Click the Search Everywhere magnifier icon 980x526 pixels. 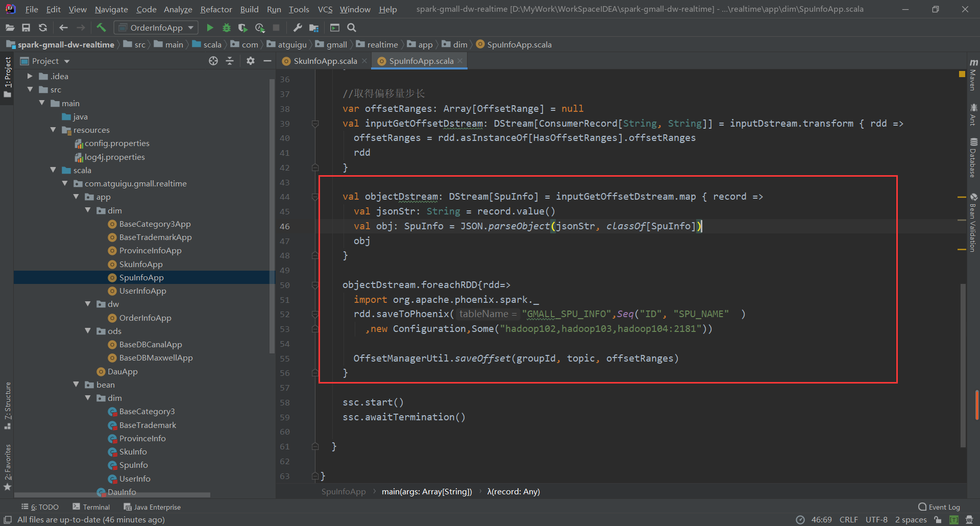(352, 28)
